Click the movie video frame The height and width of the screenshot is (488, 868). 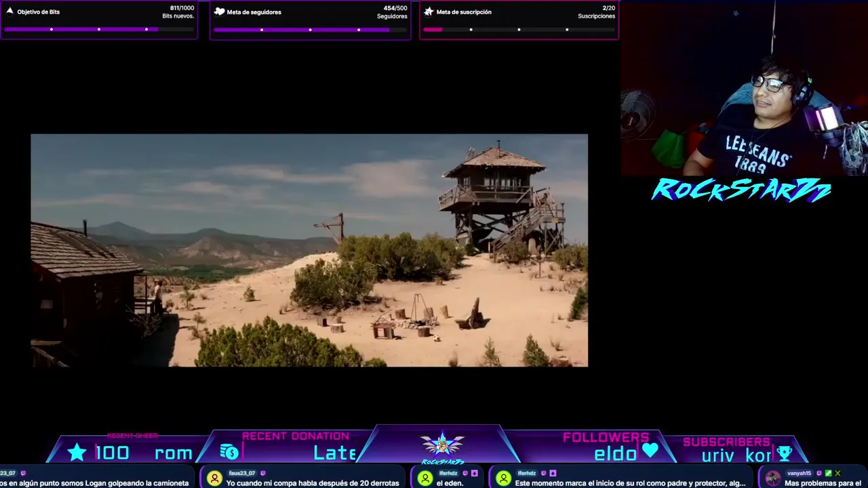(309, 250)
